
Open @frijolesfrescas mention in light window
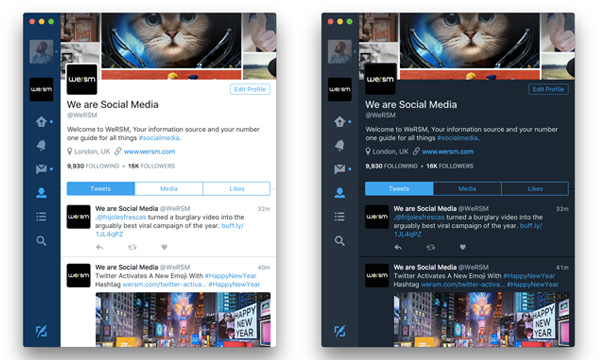[x=121, y=217]
